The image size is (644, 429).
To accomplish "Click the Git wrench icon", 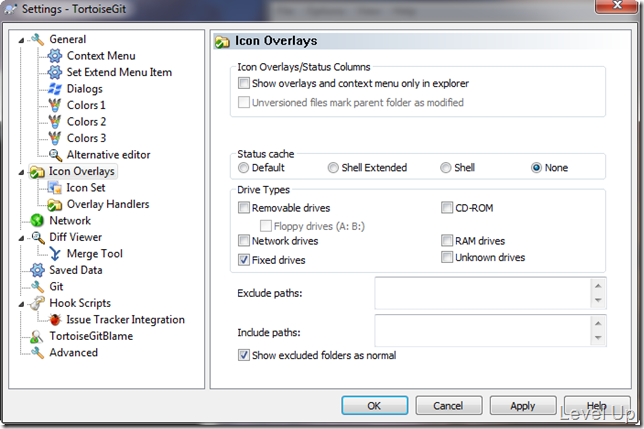I will (37, 287).
